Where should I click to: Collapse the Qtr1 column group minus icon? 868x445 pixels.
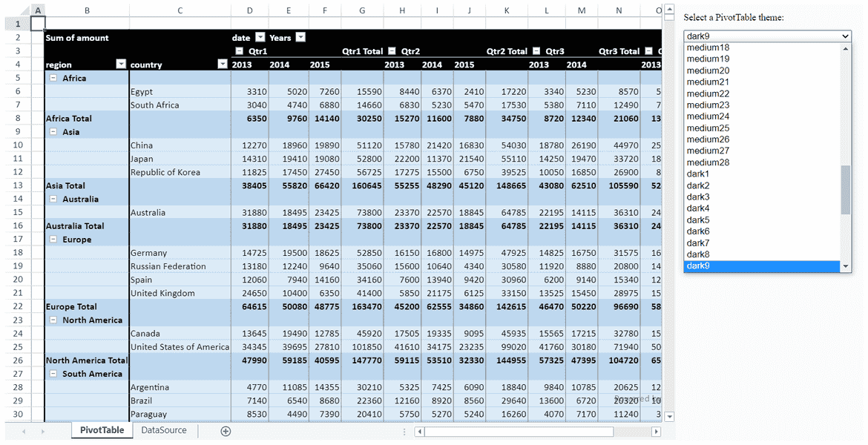239,51
